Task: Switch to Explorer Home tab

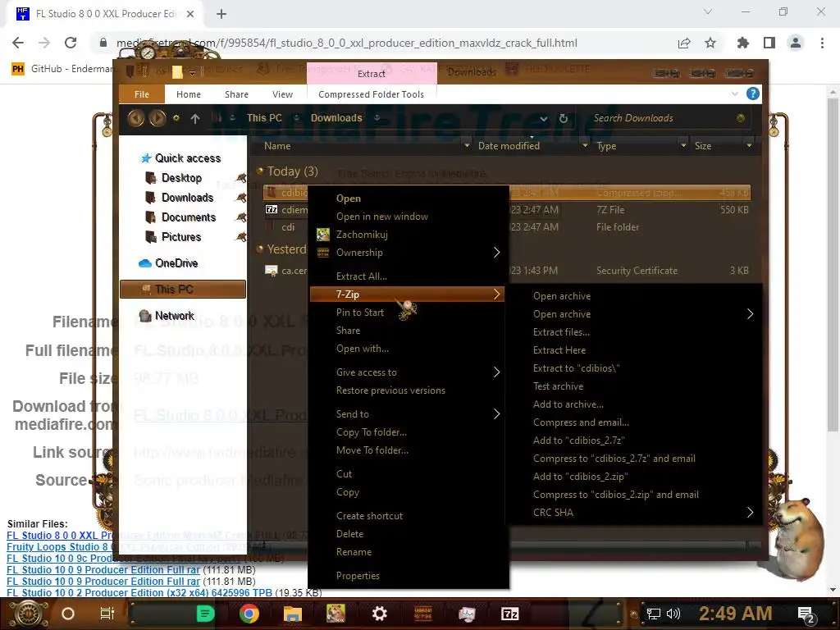Action: 189,94
